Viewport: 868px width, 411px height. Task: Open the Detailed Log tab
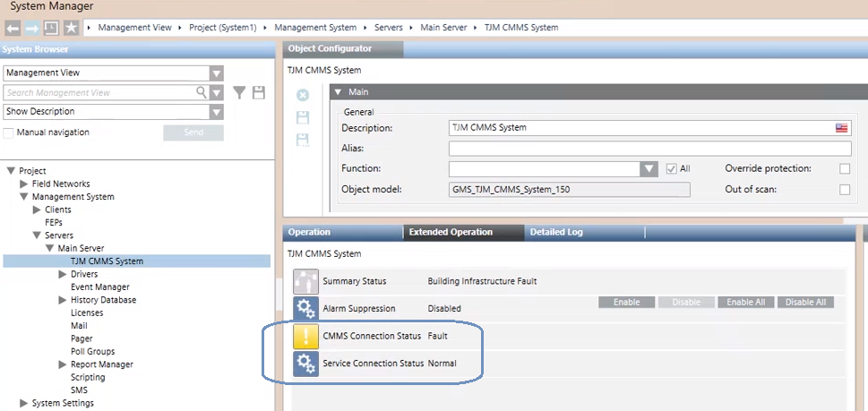tap(556, 232)
